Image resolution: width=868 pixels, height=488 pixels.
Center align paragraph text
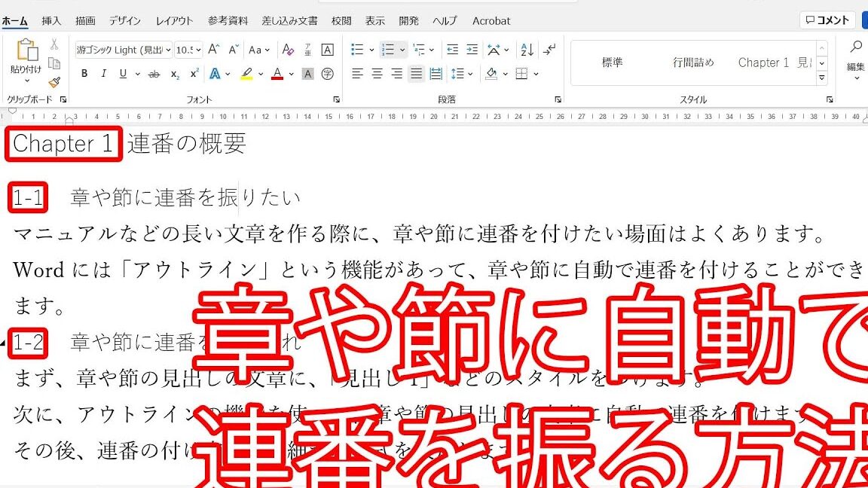377,74
